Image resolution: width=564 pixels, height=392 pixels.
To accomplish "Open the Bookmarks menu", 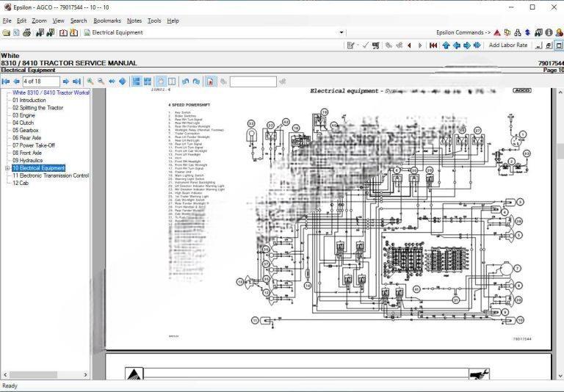I will pos(106,21).
